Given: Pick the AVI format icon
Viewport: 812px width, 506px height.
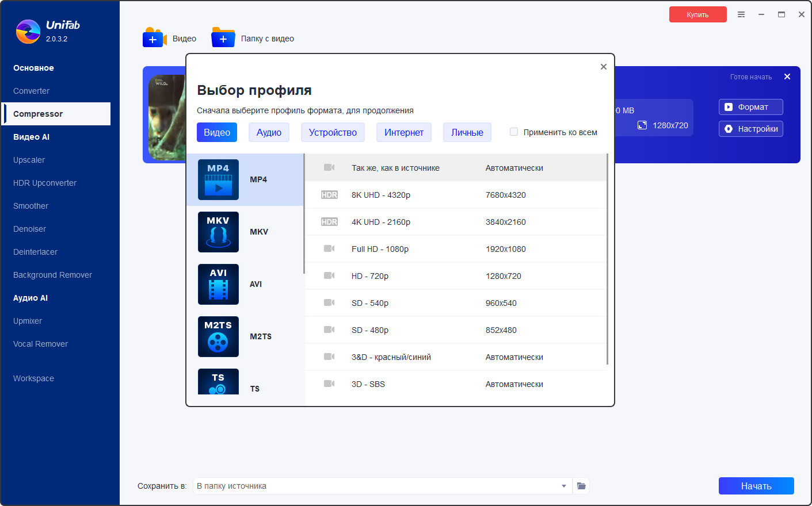Looking at the screenshot, I should [x=218, y=284].
